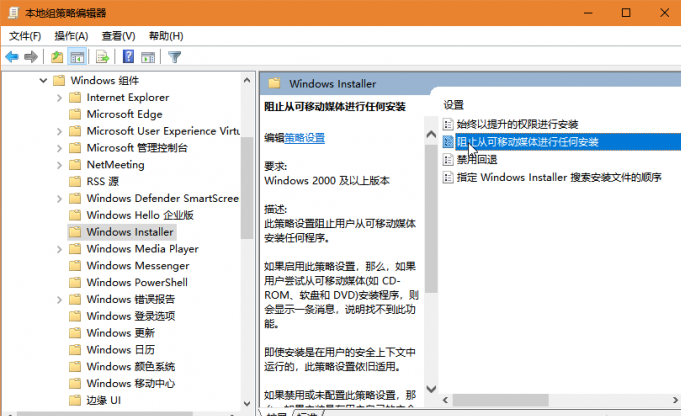Select the 禁用回退 policy
Viewport: 681px width, 416px height.
click(x=477, y=159)
